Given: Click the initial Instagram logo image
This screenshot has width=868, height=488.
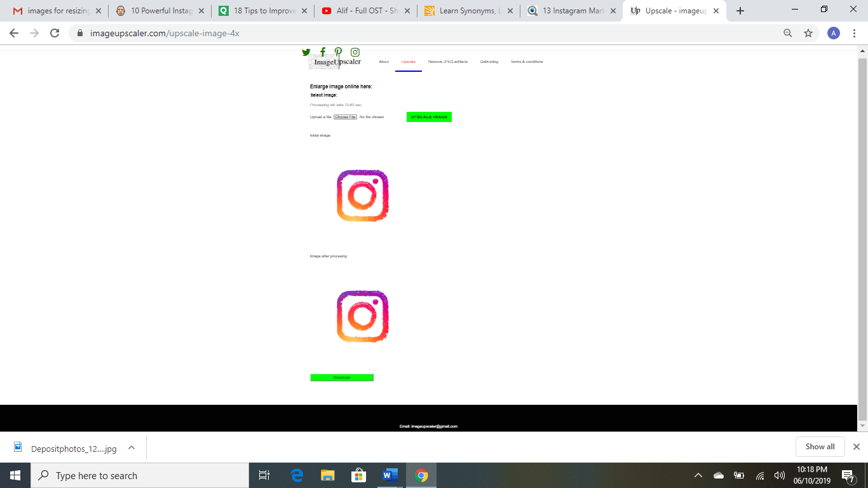Looking at the screenshot, I should (x=362, y=196).
